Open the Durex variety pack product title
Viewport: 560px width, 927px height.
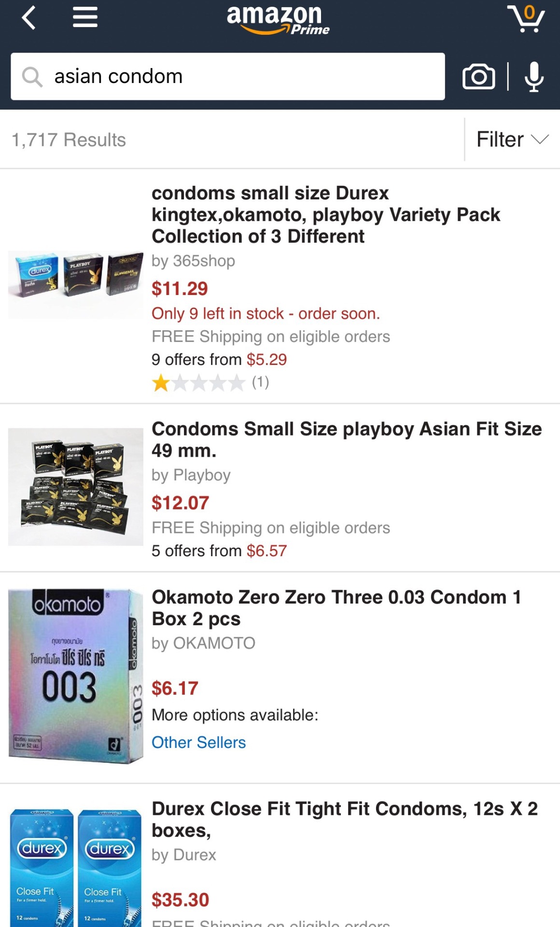[x=326, y=215]
